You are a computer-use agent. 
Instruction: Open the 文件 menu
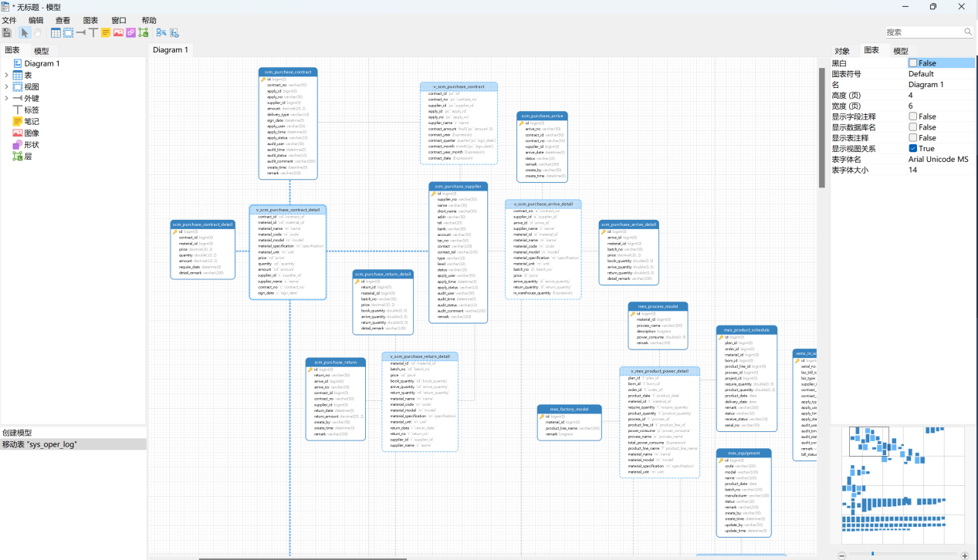9,20
